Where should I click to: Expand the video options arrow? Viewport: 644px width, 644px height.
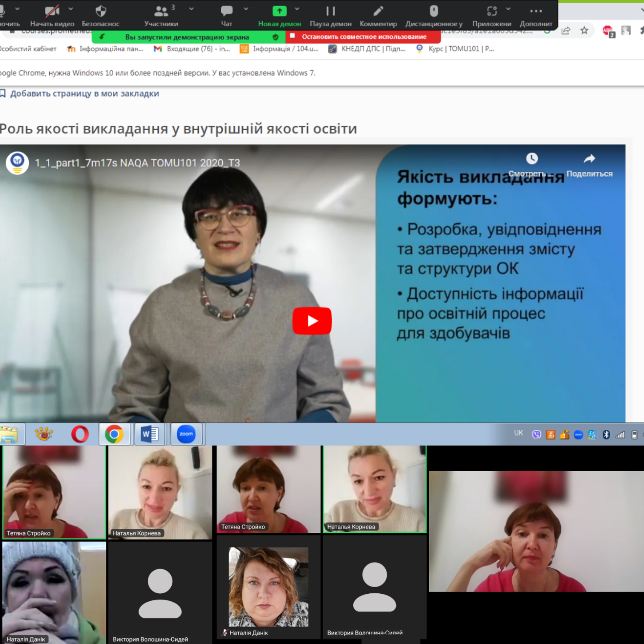click(x=71, y=9)
